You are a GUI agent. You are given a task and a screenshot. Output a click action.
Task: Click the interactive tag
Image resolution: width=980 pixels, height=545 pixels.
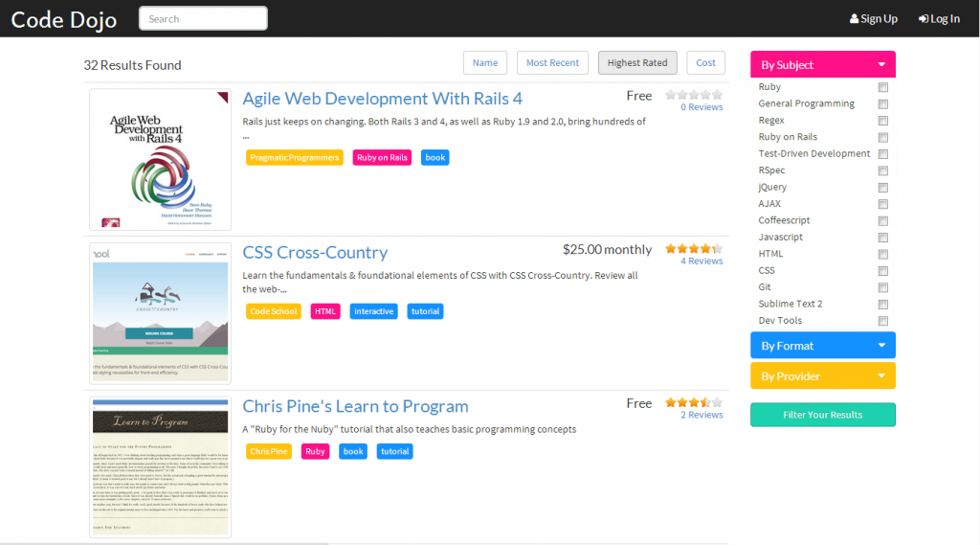(374, 311)
